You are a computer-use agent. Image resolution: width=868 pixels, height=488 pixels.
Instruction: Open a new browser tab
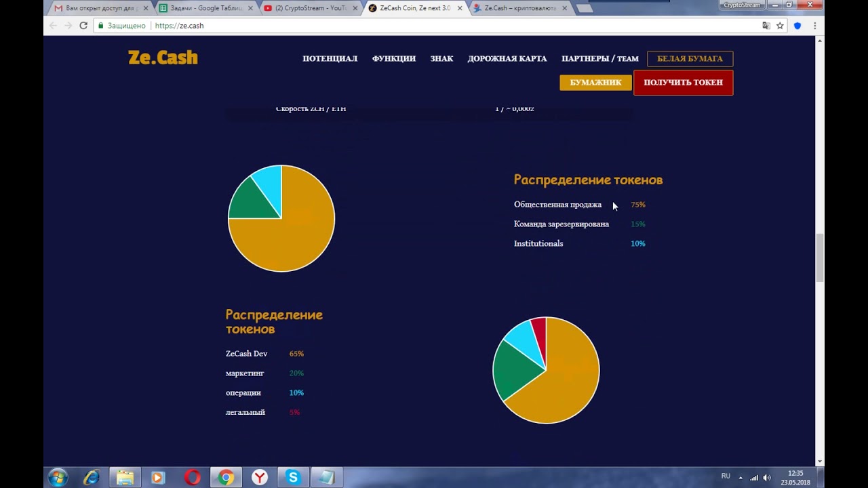point(584,8)
